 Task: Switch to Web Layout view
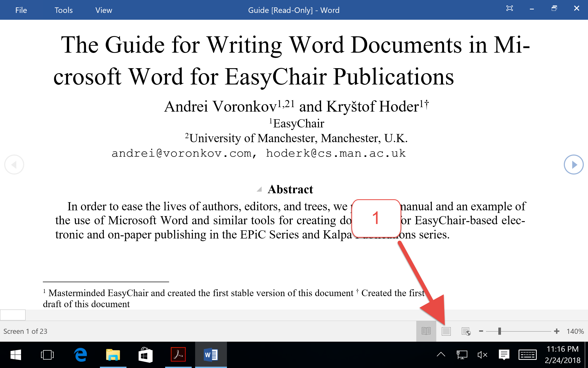(x=466, y=331)
